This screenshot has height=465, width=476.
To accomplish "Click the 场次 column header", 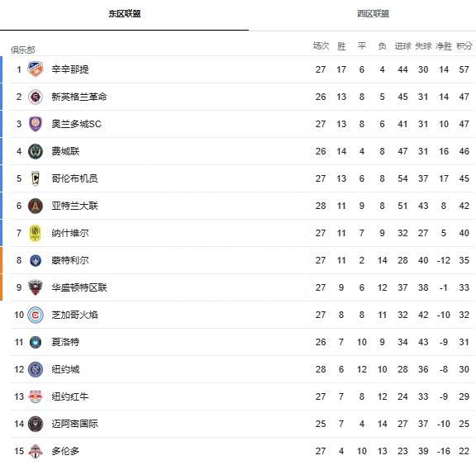I will pyautogui.click(x=321, y=45).
